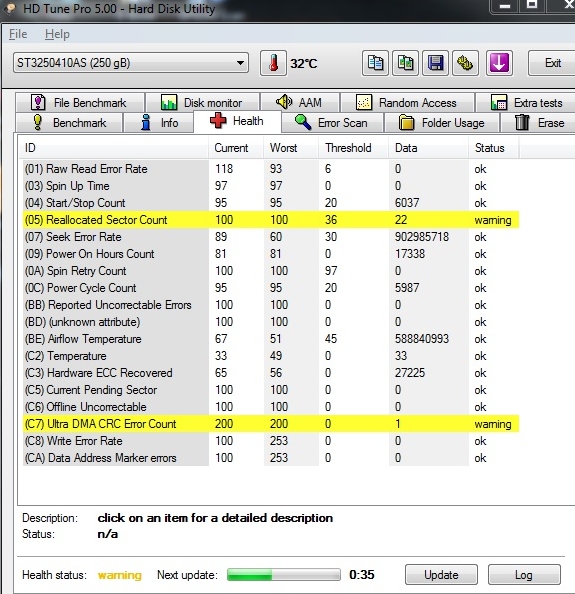Image resolution: width=575 pixels, height=594 pixels.
Task: Select the (0A) Spin Retry Count row
Action: 271,271
